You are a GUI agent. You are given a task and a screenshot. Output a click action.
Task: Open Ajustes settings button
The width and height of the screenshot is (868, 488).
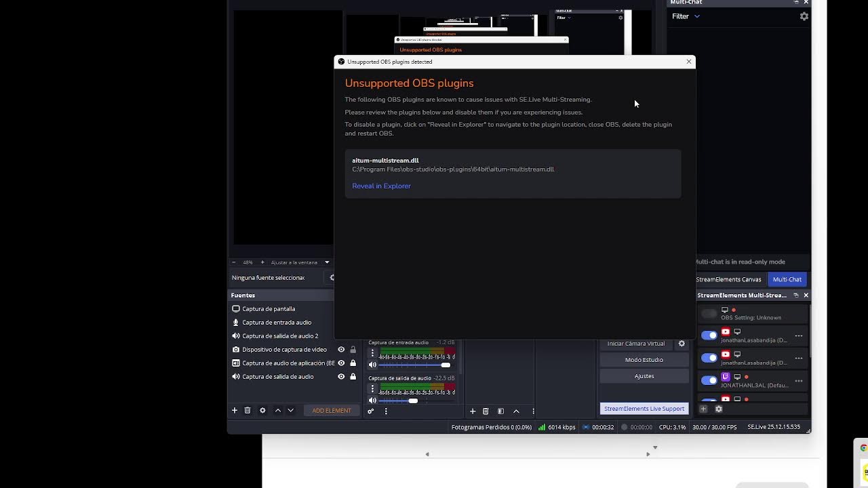(644, 376)
